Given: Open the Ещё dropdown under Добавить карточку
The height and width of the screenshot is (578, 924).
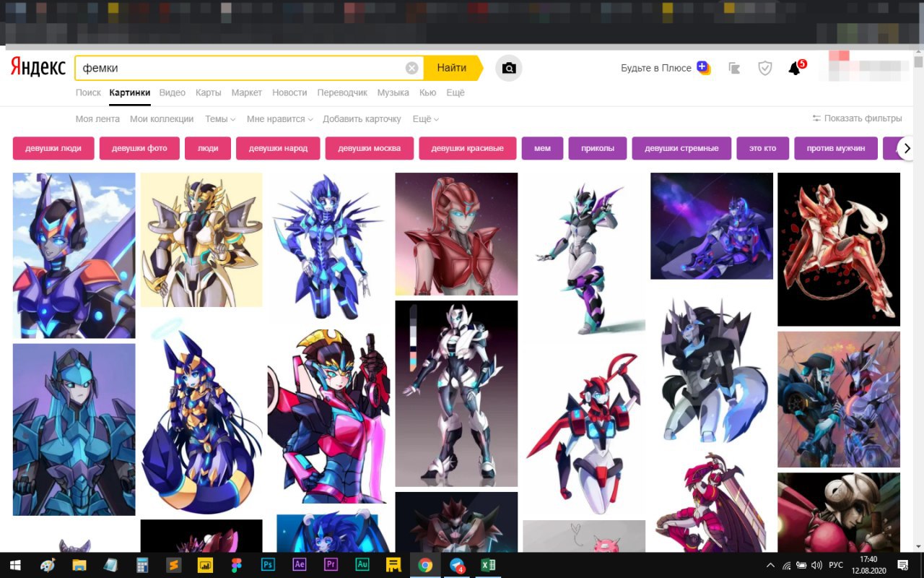Looking at the screenshot, I should (425, 118).
